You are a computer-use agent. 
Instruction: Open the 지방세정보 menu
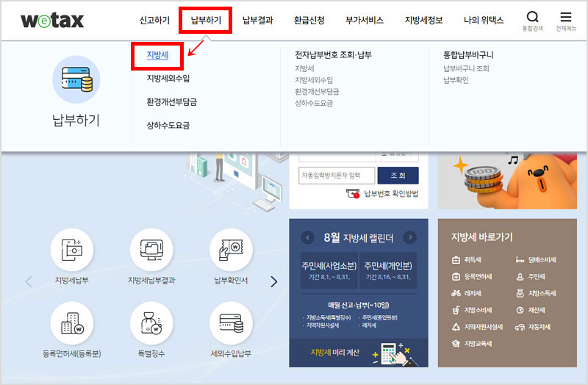424,21
